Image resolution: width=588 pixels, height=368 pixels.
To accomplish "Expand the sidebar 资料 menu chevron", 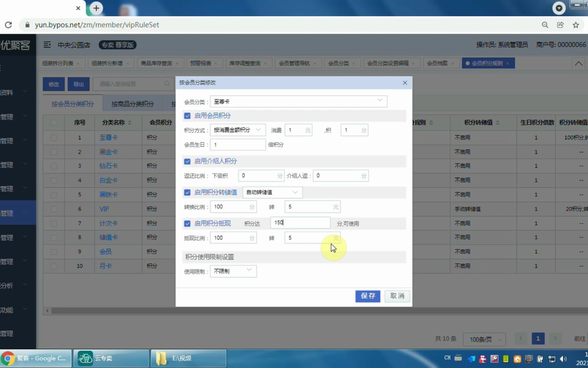I will coord(25,91).
